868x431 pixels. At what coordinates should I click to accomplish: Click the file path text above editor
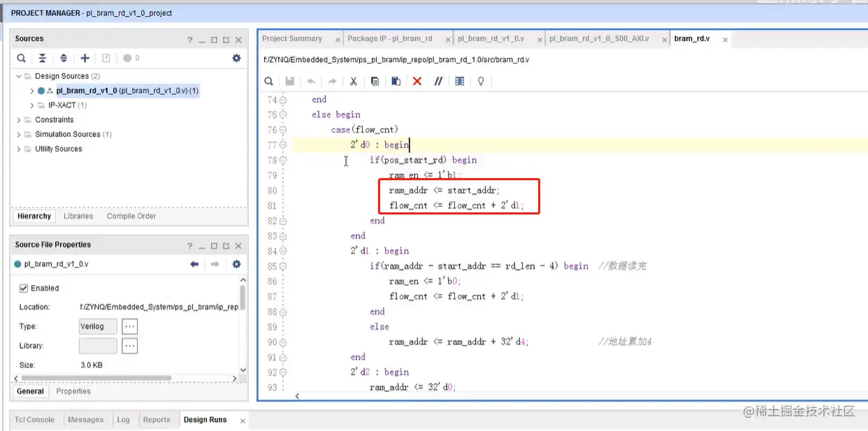point(396,60)
